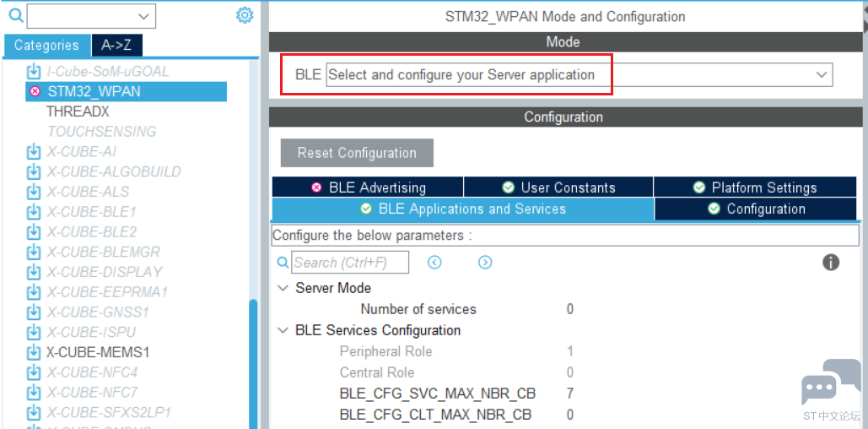
Task: Open the category search dropdown
Action: tap(91, 16)
